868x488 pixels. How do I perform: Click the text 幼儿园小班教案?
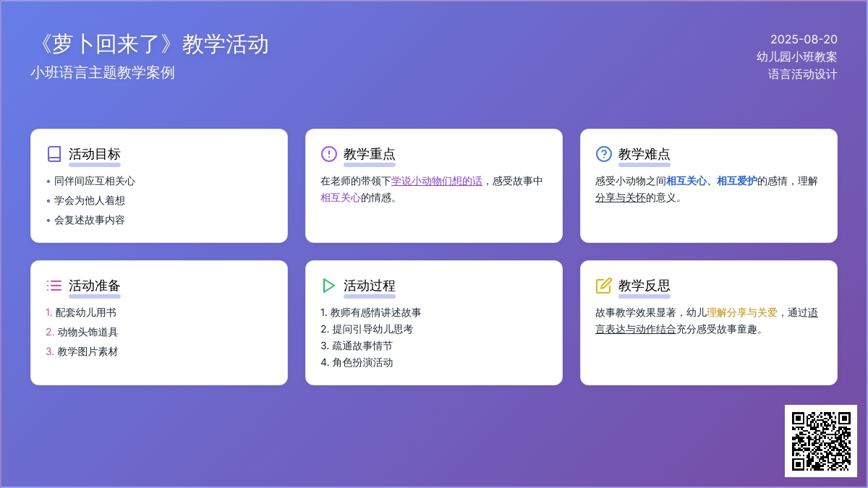pyautogui.click(x=797, y=56)
